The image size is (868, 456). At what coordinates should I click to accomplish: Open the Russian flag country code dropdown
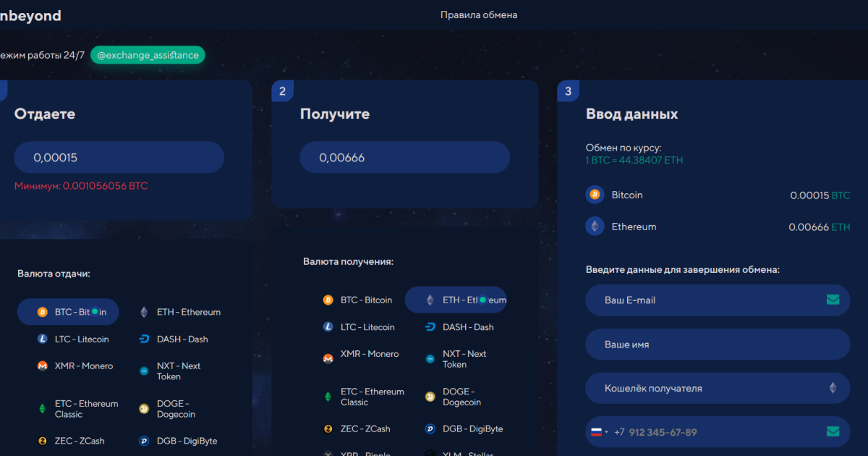click(600, 432)
